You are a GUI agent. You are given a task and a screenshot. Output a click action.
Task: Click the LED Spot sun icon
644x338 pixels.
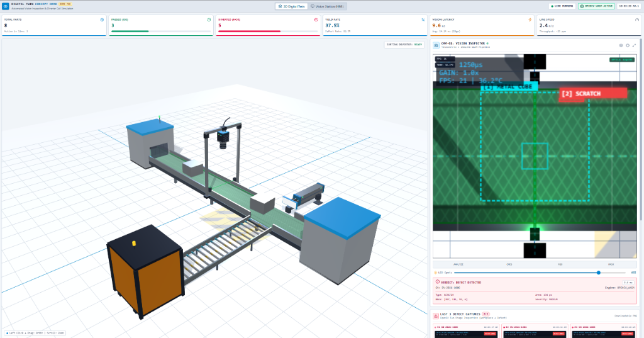click(435, 273)
